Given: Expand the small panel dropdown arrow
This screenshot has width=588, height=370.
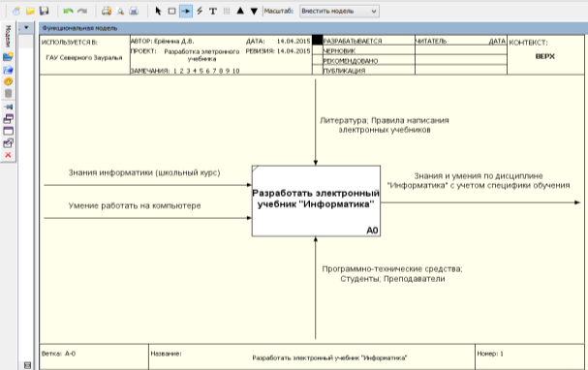Looking at the screenshot, I should pyautogui.click(x=26, y=28).
